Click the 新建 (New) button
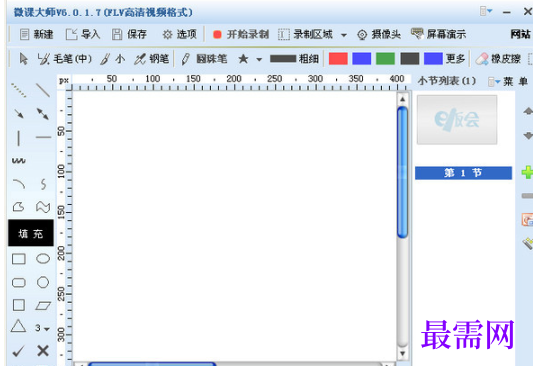Image resolution: width=533 pixels, height=366 pixels. [x=36, y=34]
